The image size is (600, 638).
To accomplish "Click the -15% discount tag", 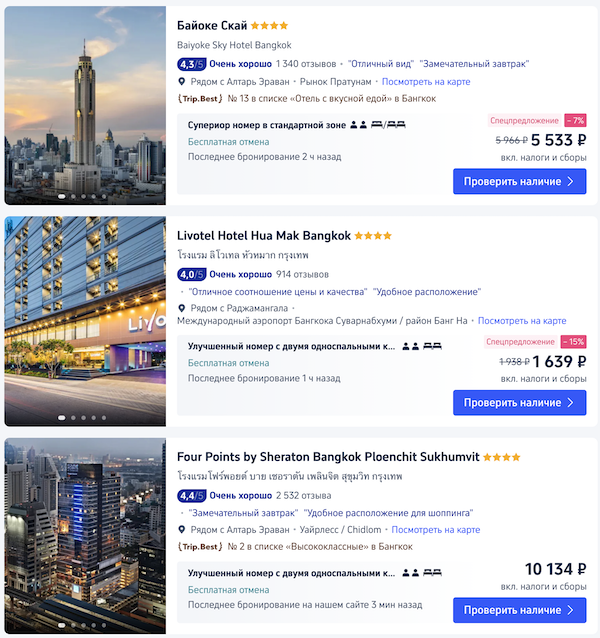I will (573, 342).
